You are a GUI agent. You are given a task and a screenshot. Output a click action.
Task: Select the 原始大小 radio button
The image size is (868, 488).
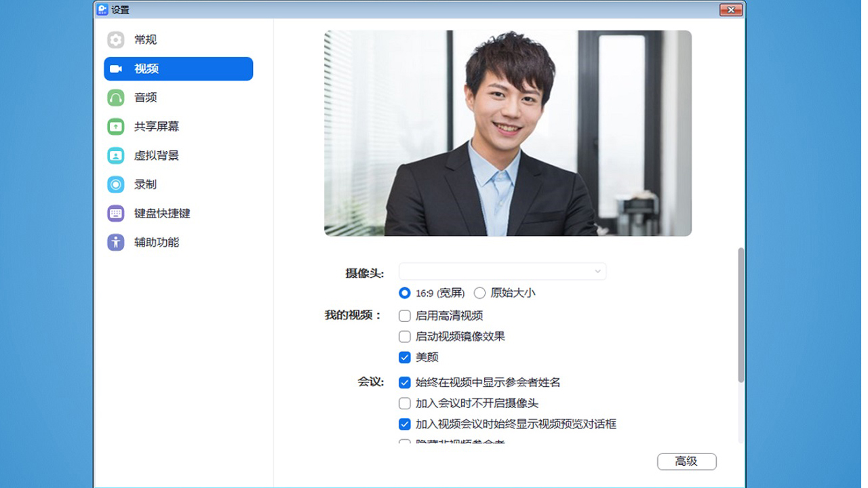pos(479,293)
